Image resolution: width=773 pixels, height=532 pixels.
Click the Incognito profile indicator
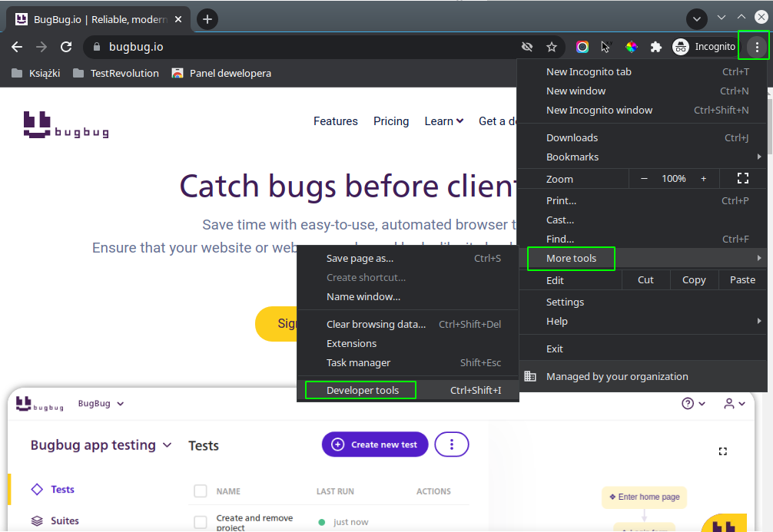pyautogui.click(x=704, y=47)
